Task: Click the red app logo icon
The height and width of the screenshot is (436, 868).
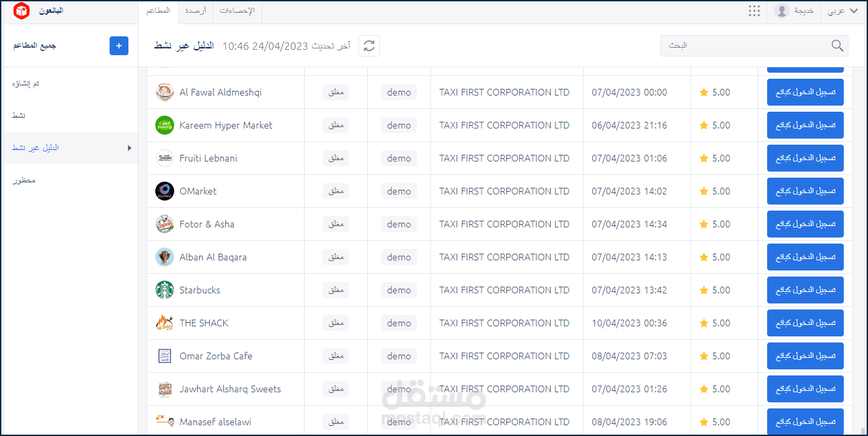Action: (x=22, y=11)
